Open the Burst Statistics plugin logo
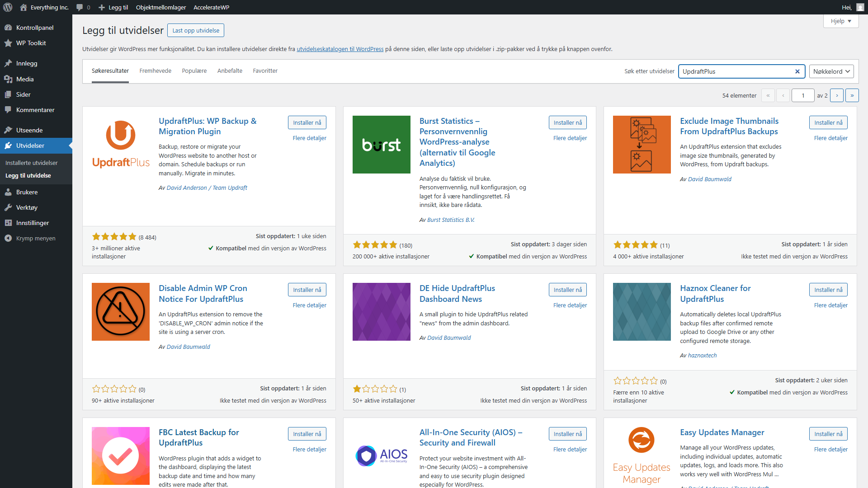The image size is (868, 488). pos(382,145)
